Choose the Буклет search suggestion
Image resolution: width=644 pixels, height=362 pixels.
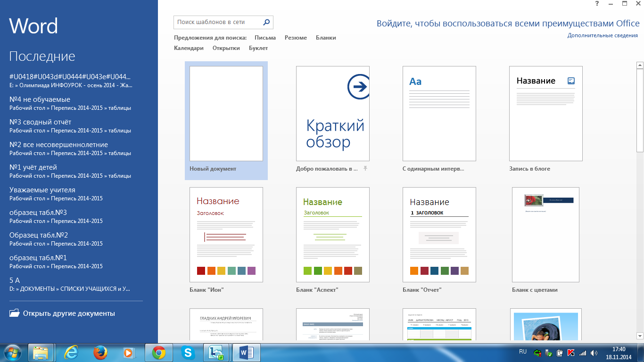[x=258, y=48]
